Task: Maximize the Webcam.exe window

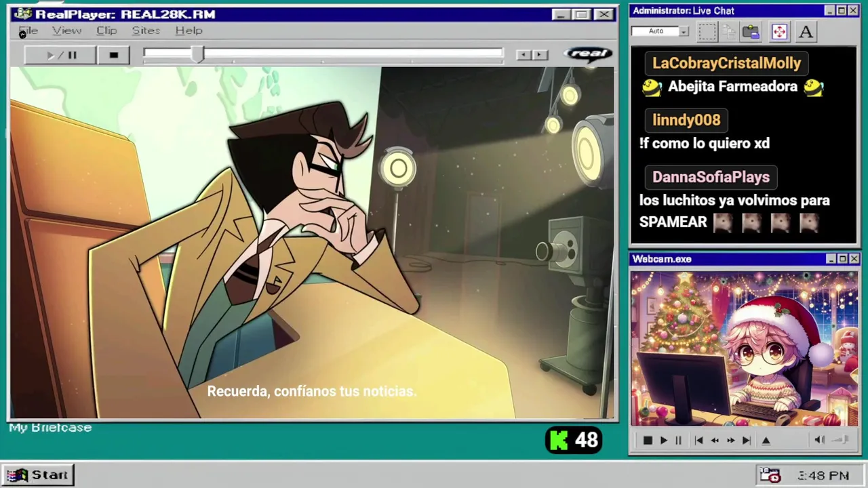Action: tap(843, 259)
